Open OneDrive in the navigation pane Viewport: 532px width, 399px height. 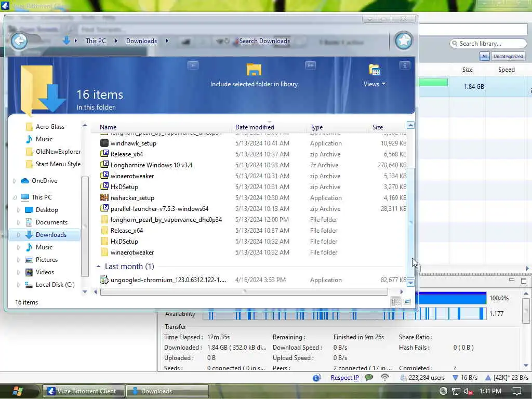click(x=45, y=181)
